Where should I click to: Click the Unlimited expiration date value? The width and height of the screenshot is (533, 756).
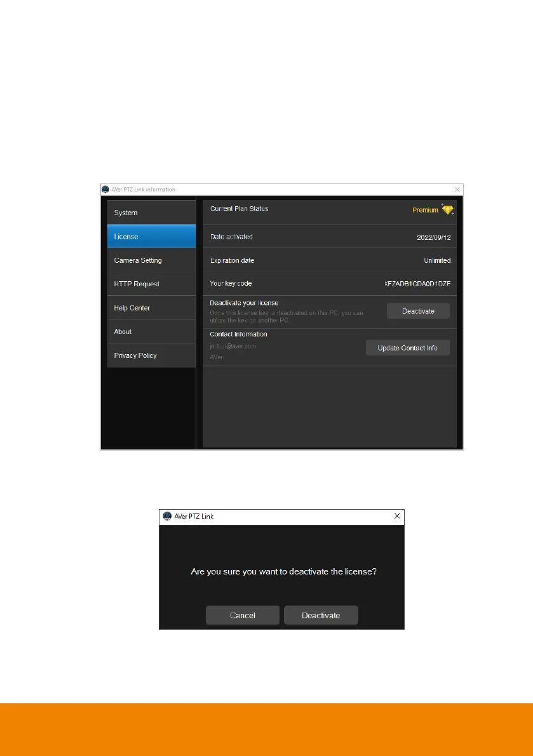(x=437, y=260)
